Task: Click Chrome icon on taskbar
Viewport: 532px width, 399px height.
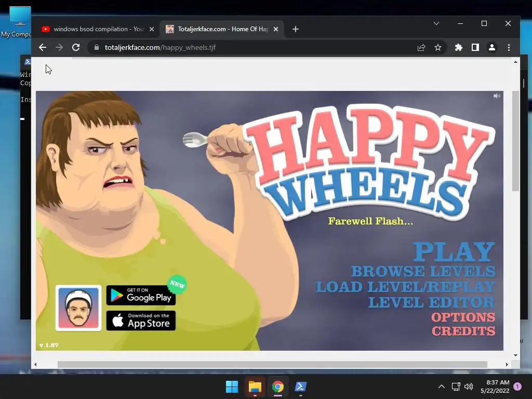Action: pyautogui.click(x=278, y=387)
